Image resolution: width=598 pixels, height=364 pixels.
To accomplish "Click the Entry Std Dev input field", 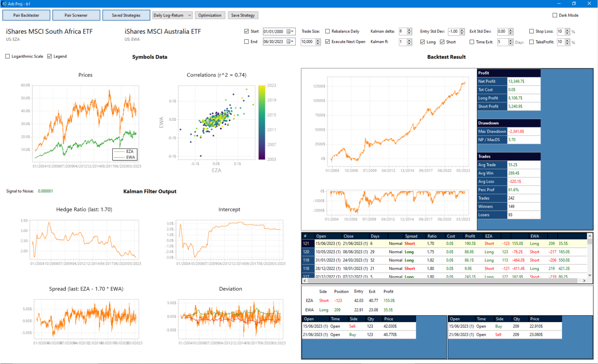I will pos(454,31).
